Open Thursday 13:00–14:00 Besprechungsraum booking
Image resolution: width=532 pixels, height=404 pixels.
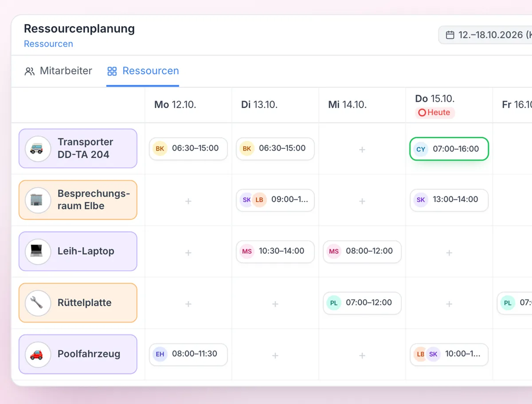(449, 200)
